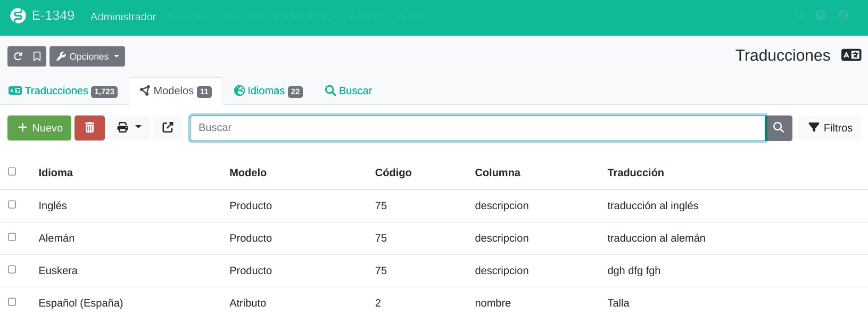Open the user account icon
The height and width of the screenshot is (314, 868).
click(843, 15)
